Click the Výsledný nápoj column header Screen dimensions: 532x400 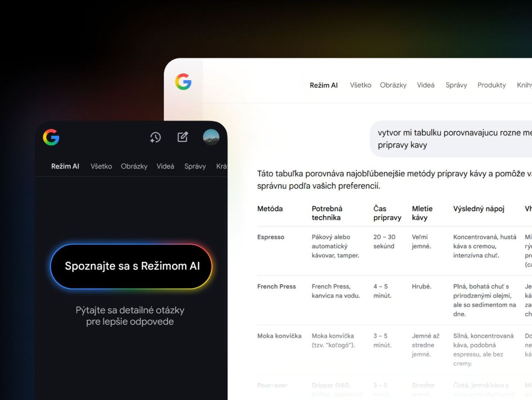coord(479,208)
